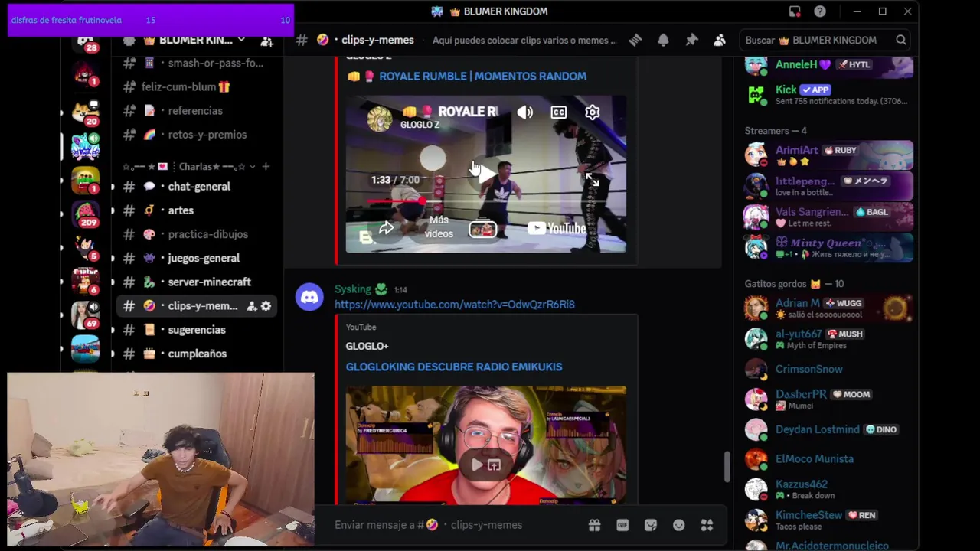This screenshot has width=980, height=551.
Task: Open the apps launcher icon in message bar
Action: click(x=707, y=525)
